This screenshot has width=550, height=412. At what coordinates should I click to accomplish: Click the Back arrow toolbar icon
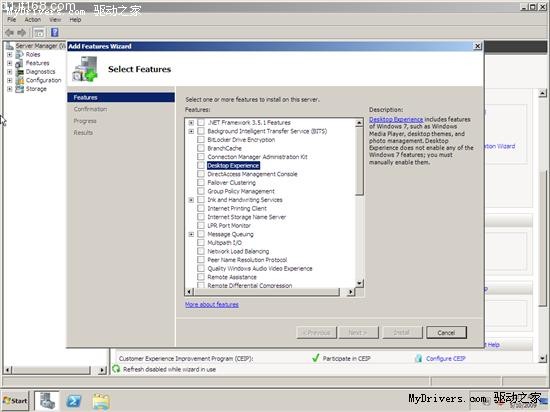pyautogui.click(x=9, y=33)
